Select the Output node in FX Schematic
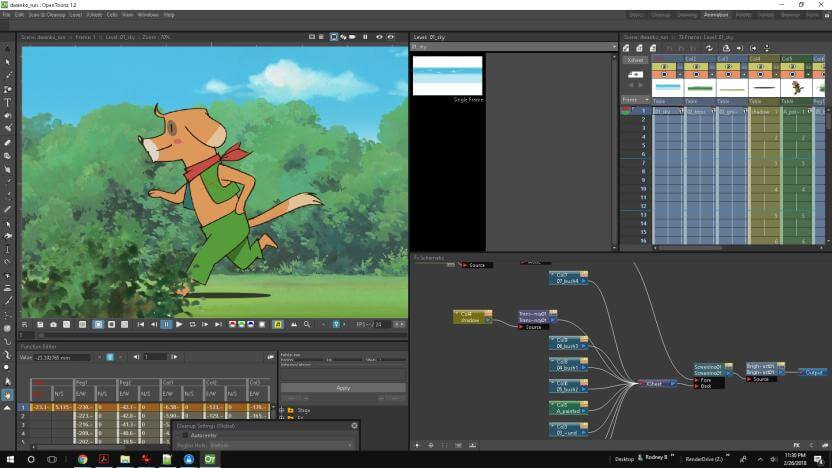This screenshot has width=832, height=468. coord(813,372)
